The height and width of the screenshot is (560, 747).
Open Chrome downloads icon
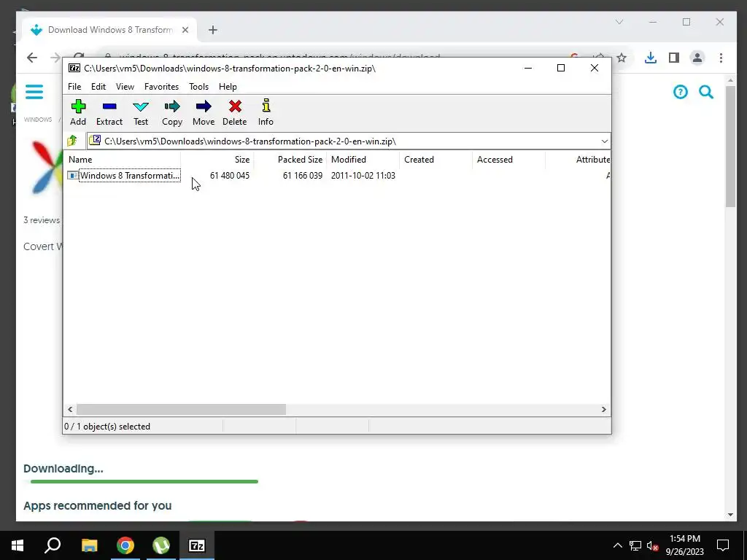point(650,58)
